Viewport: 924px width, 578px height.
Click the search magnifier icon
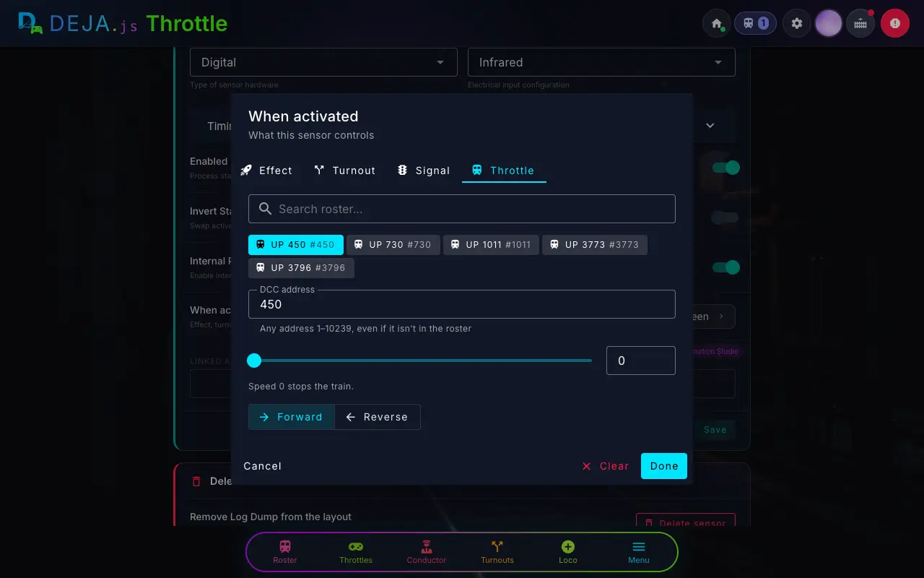click(265, 209)
